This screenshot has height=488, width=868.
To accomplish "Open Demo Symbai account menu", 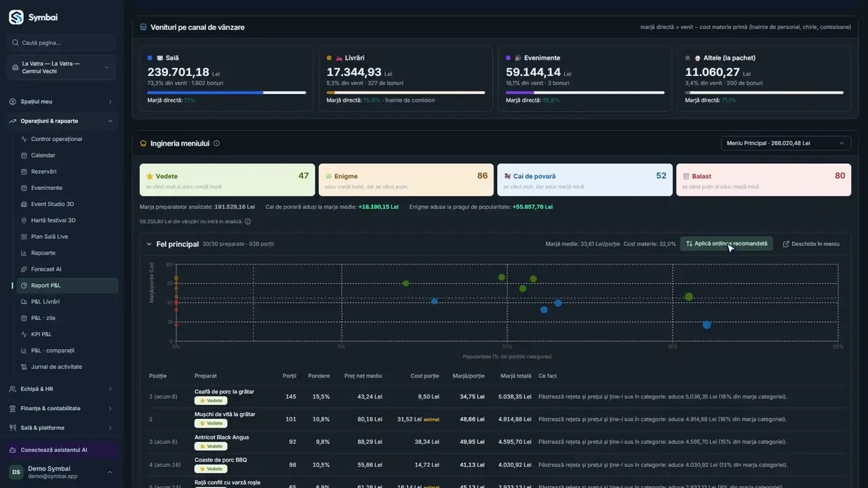I will [x=61, y=472].
